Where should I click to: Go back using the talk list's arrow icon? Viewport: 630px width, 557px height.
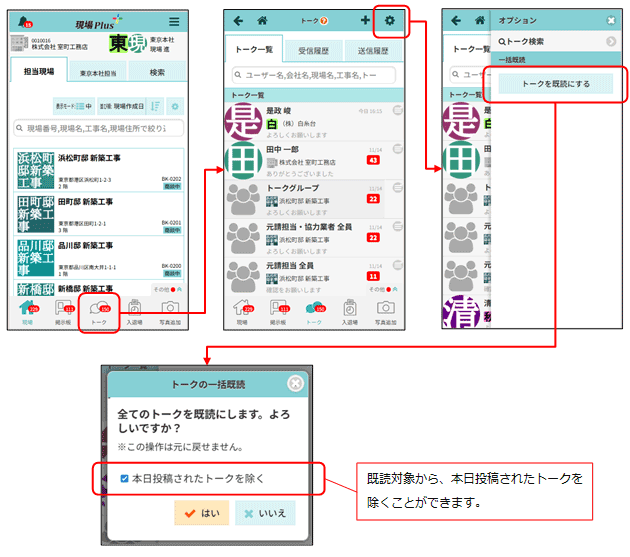tap(238, 20)
